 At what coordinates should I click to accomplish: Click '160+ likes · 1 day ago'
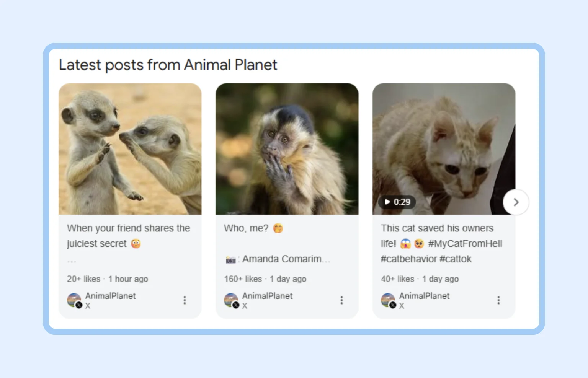point(265,279)
